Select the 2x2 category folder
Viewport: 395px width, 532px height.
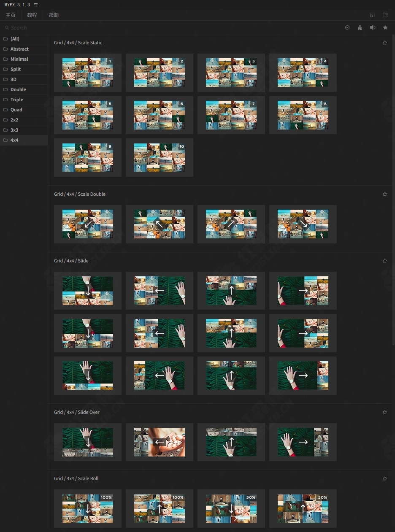tap(24, 120)
